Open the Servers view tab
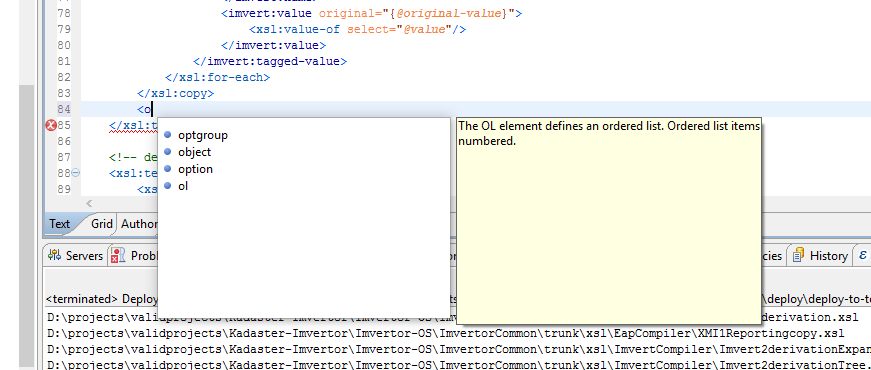871x370 pixels. point(76,256)
